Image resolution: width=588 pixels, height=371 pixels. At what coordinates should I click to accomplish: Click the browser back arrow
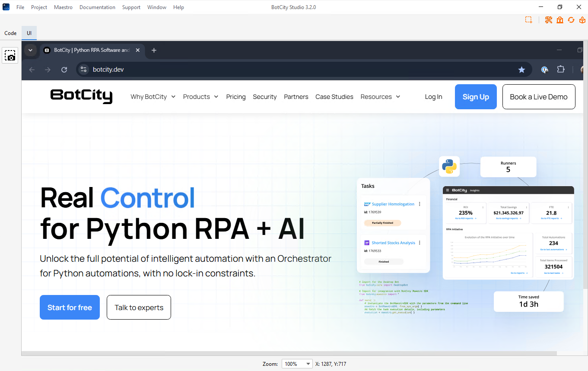(x=32, y=70)
